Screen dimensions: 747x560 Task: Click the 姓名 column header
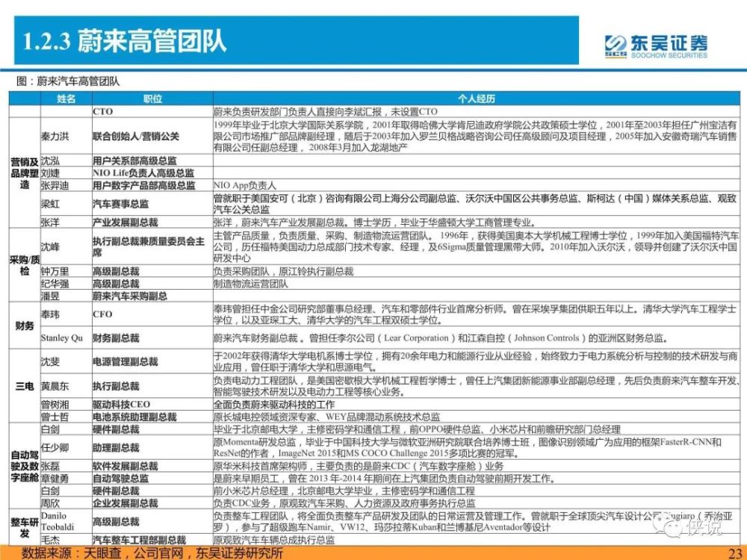(x=66, y=99)
